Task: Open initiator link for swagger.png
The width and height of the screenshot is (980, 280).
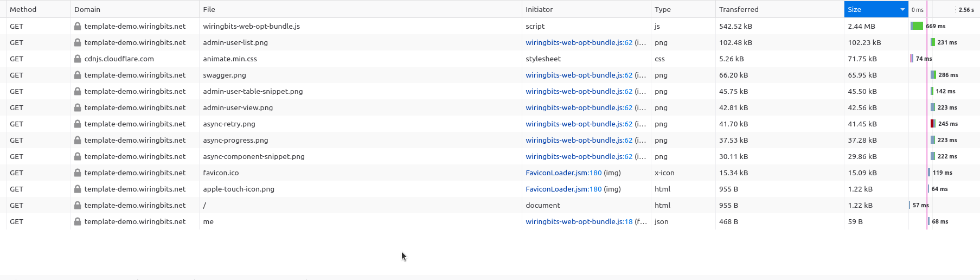Action: pyautogui.click(x=579, y=75)
